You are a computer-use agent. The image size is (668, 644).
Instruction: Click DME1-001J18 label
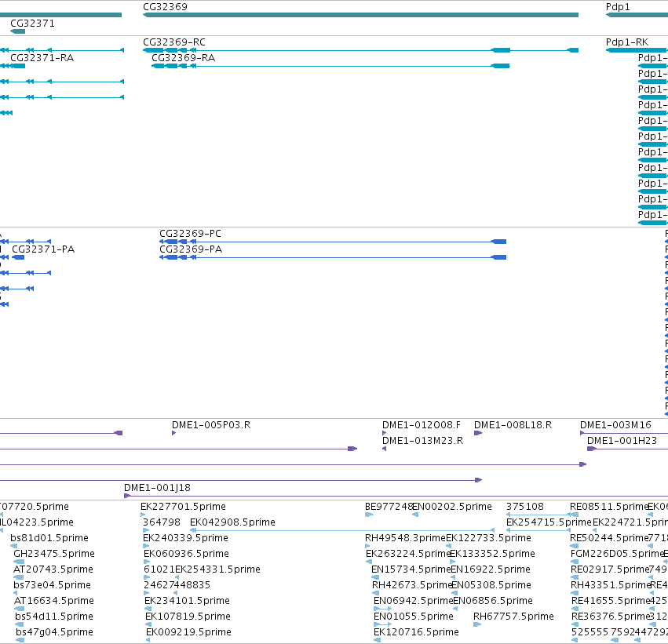tap(157, 488)
